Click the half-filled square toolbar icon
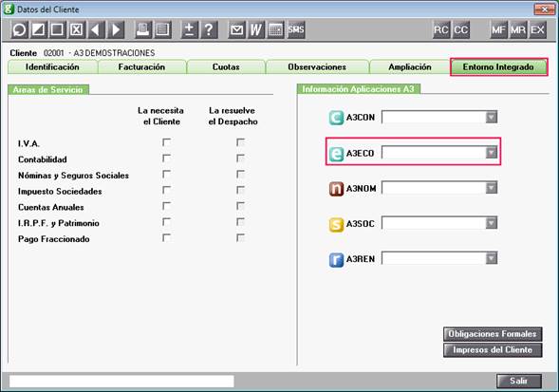The image size is (559, 392). coord(38,29)
